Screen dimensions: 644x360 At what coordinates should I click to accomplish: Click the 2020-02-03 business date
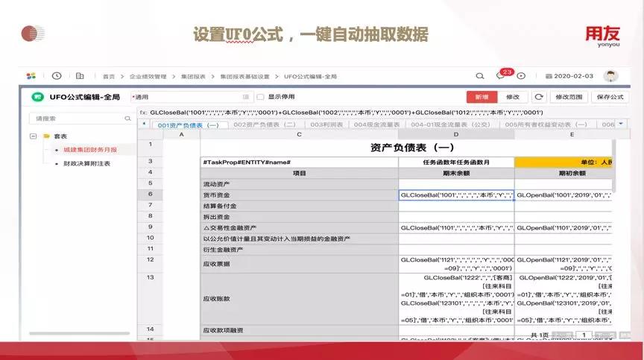573,76
